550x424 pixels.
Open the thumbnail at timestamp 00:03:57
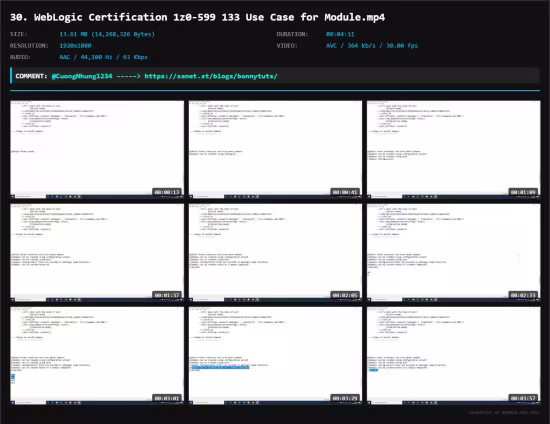(454, 356)
